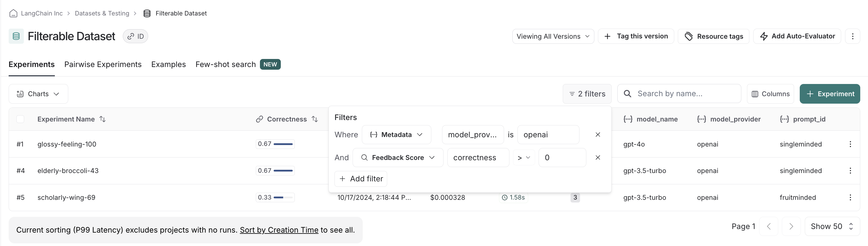Click the Add filter button
This screenshot has height=246, width=868.
point(361,179)
